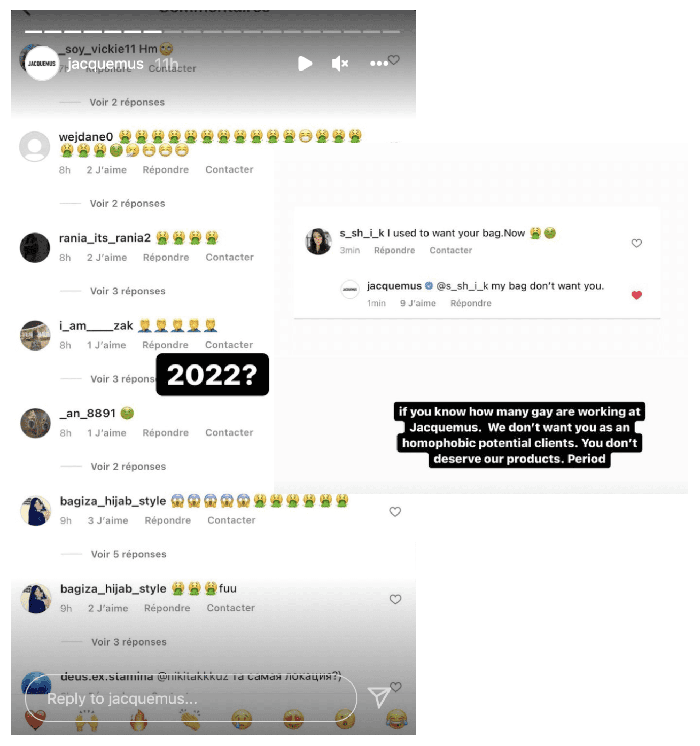Expand Voir 2 réponses under wejdane0
700x746 pixels.
[x=127, y=204]
